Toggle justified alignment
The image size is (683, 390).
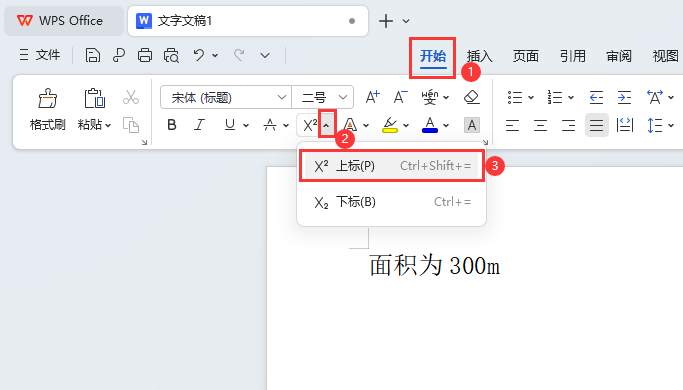coord(596,125)
